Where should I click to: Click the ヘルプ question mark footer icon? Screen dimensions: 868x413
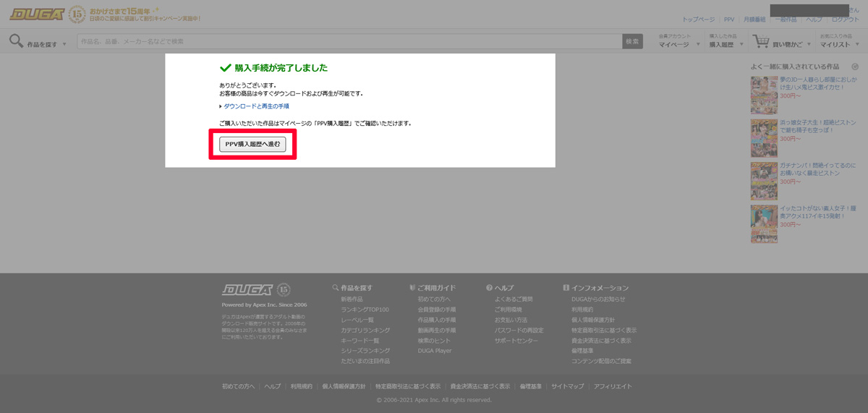[x=490, y=288]
